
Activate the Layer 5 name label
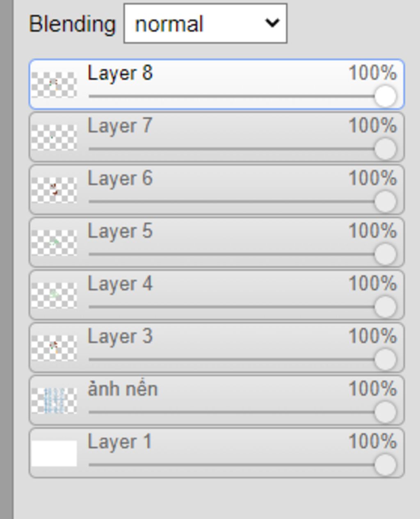pyautogui.click(x=120, y=231)
